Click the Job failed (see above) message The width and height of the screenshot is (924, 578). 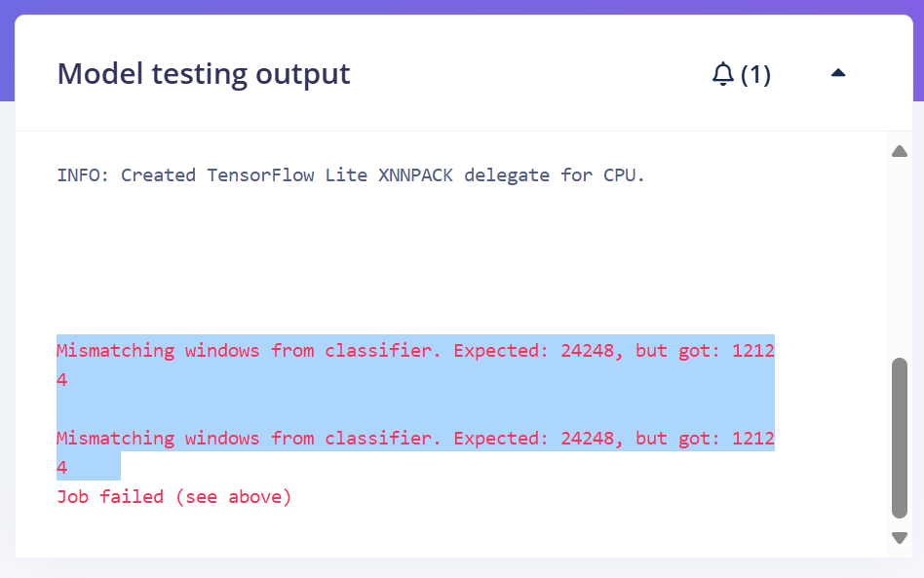174,497
